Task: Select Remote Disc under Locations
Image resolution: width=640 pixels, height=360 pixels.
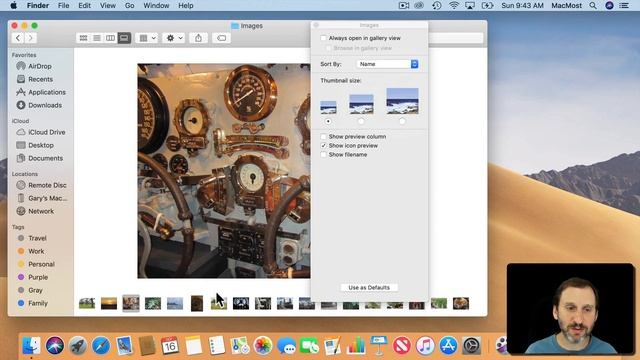Action: [x=47, y=185]
